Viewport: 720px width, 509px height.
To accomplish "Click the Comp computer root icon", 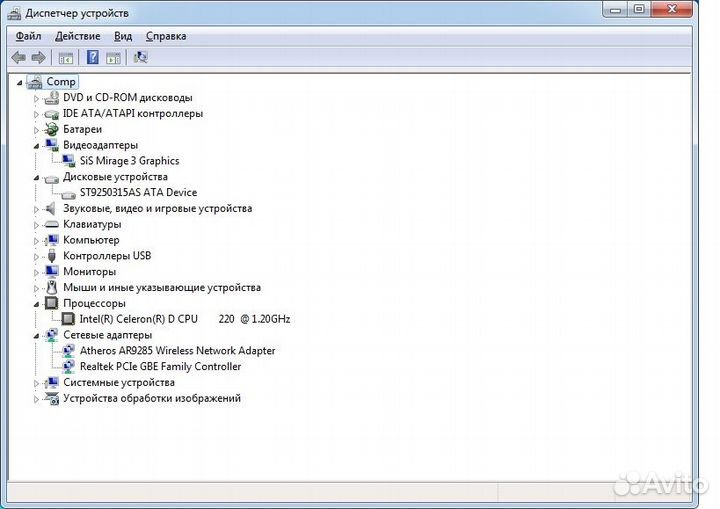I will 34,82.
